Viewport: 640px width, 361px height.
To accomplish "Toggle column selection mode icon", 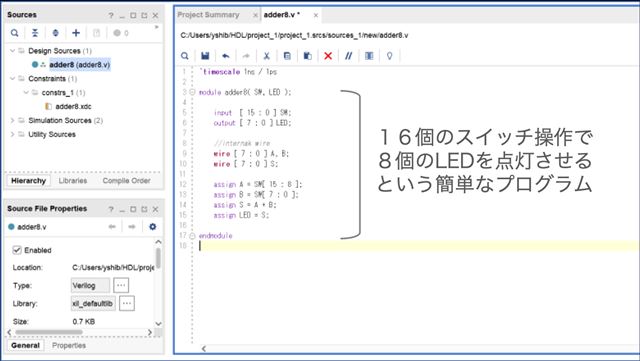I will [x=369, y=56].
